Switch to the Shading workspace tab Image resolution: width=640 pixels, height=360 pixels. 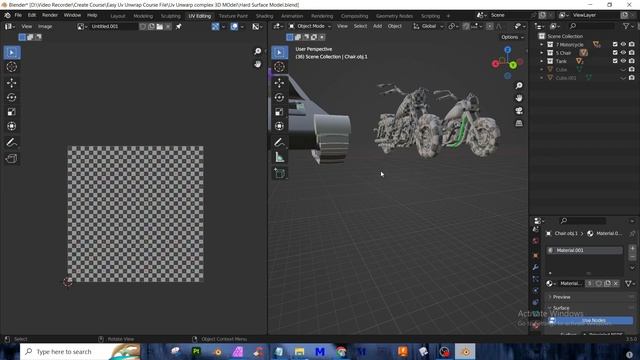coord(264,16)
